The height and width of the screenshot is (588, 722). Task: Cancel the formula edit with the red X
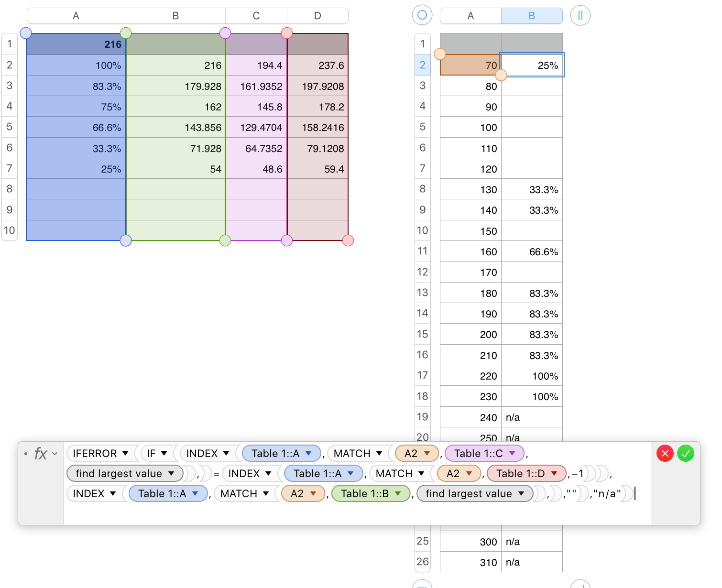(665, 453)
